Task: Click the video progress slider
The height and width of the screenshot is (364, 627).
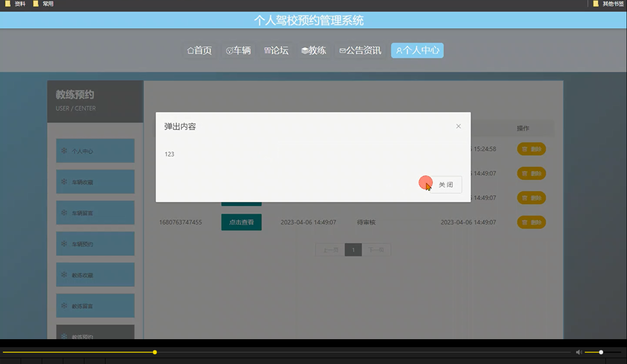Action: click(154, 352)
